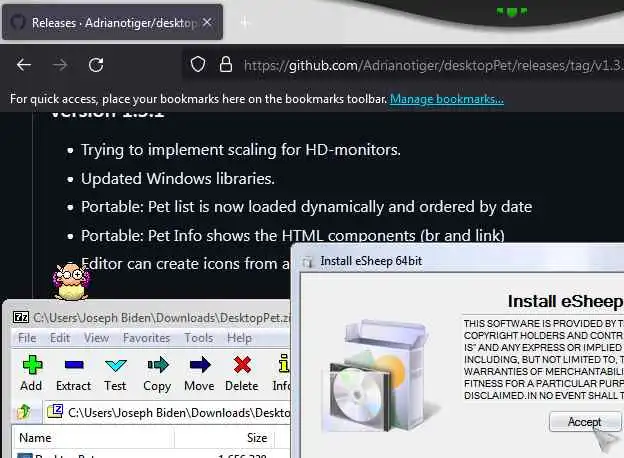The image size is (624, 458).
Task: Click the 7-Zip Add button
Action: click(x=31, y=373)
